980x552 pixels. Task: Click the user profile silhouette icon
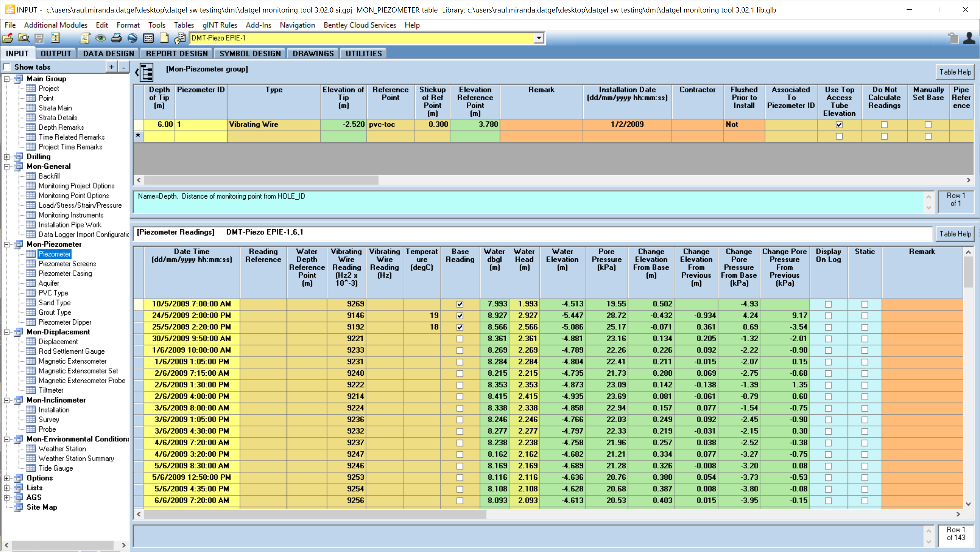coord(969,38)
